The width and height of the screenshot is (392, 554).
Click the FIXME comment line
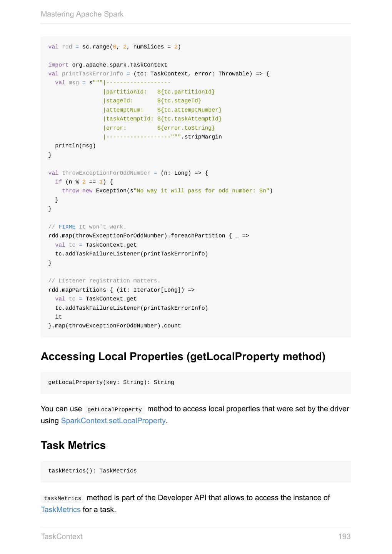(87, 227)
